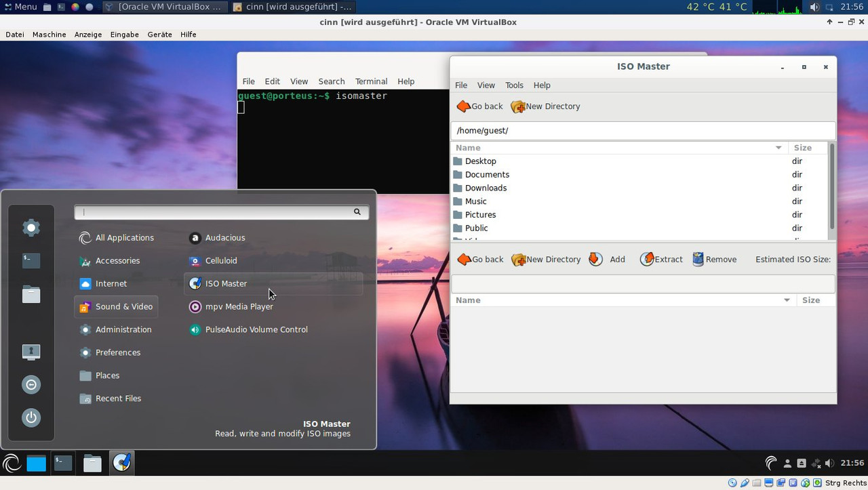Image resolution: width=868 pixels, height=490 pixels.
Task: Select the Pictures folder row
Action: click(x=639, y=215)
